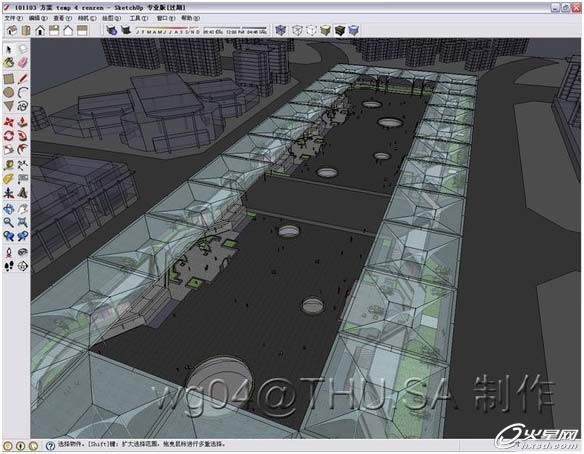Select the magnifier Zoom tool

[9, 223]
